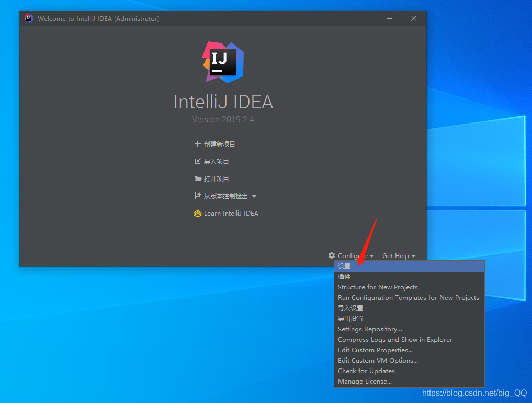Open the Learn IntelliJ IDEA link

click(x=231, y=213)
